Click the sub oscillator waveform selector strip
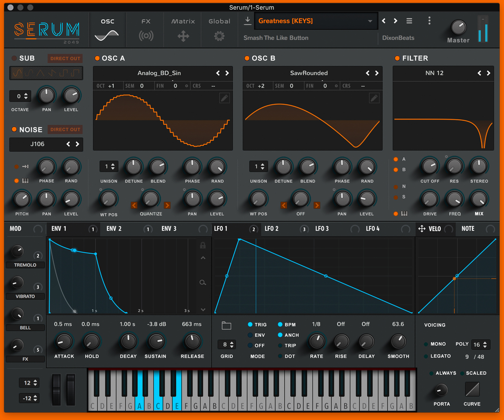 [x=46, y=73]
